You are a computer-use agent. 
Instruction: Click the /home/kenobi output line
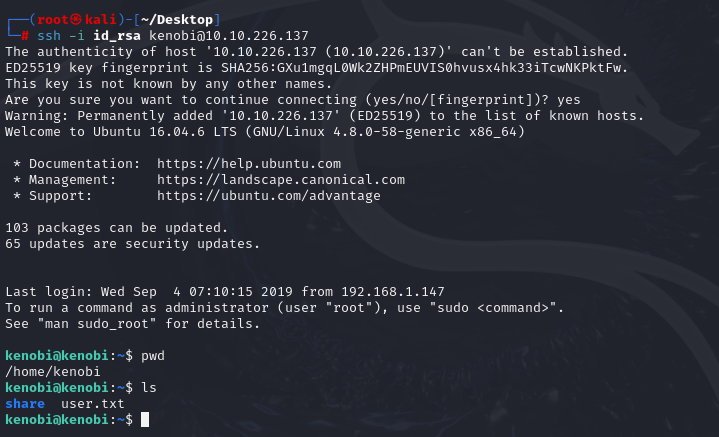[53, 371]
